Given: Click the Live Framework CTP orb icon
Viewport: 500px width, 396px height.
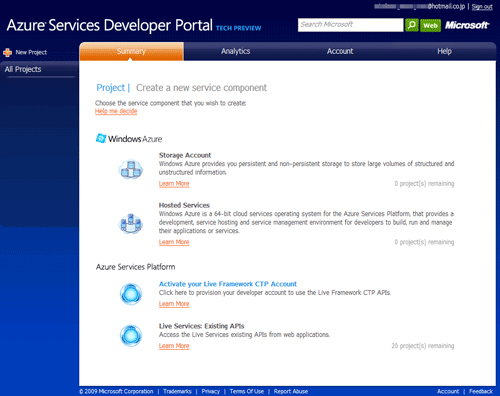Looking at the screenshot, I should [131, 294].
